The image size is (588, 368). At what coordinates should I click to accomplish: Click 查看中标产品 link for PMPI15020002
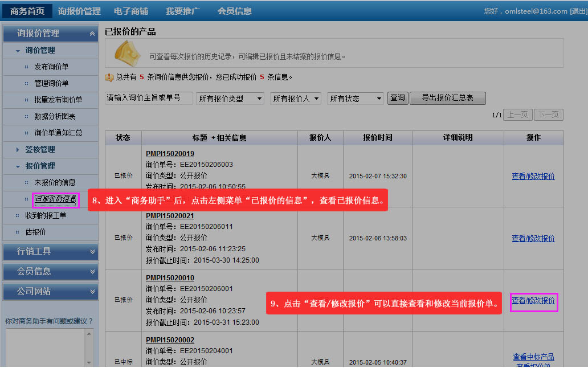click(x=533, y=357)
